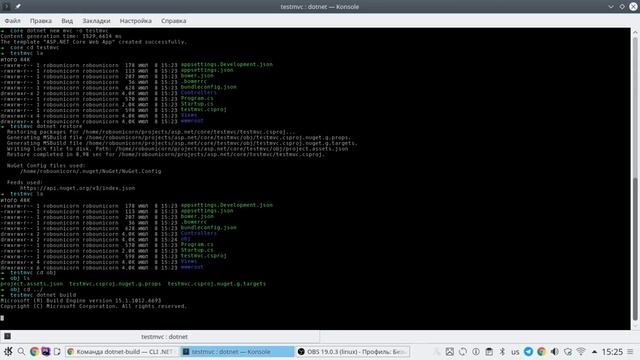This screenshot has width=640, height=360.
Task: Click the terminal vertical scrollbar handle
Action: pos(635,250)
